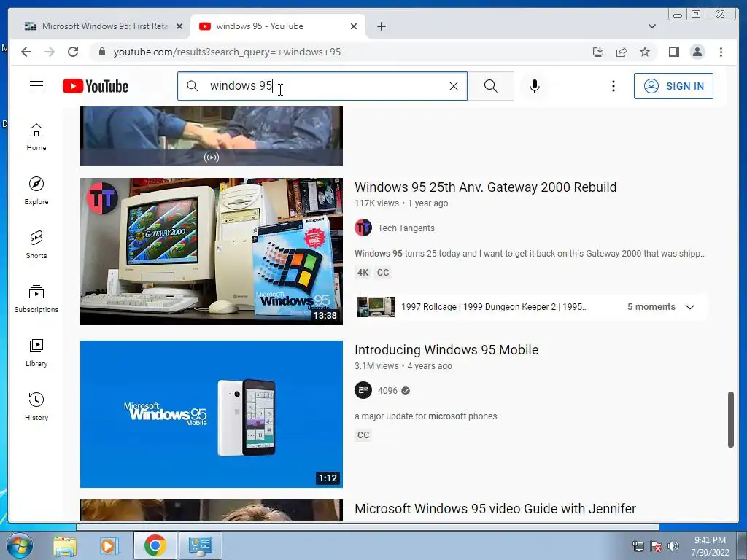The width and height of the screenshot is (747, 560).
Task: Click the Tech Tangents channel avatar
Action: tap(363, 227)
